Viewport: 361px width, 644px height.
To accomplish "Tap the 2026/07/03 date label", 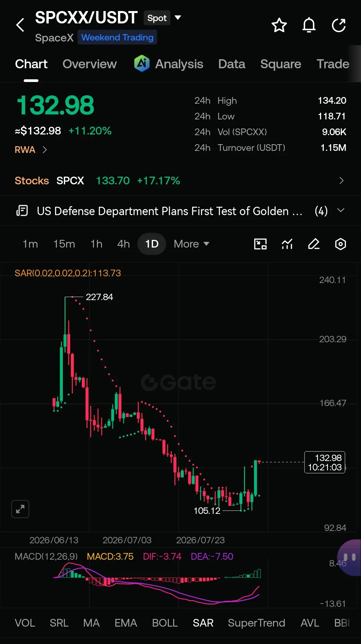I will [x=127, y=540].
